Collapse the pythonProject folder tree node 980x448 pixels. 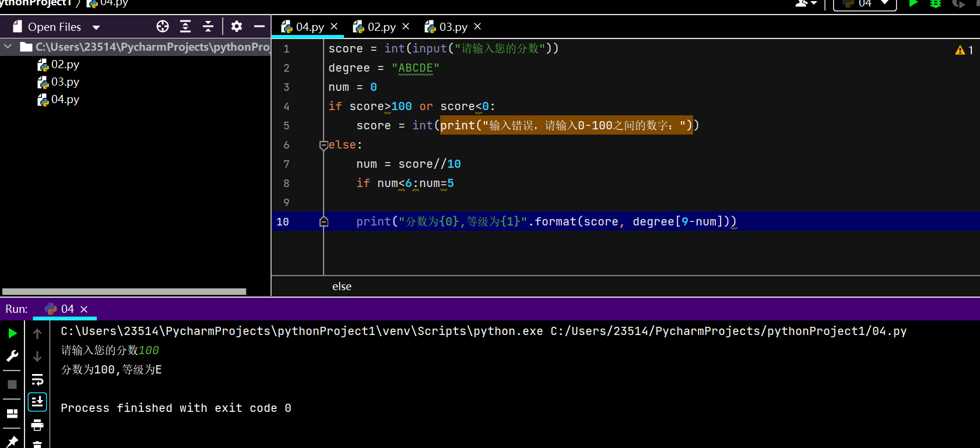point(8,47)
